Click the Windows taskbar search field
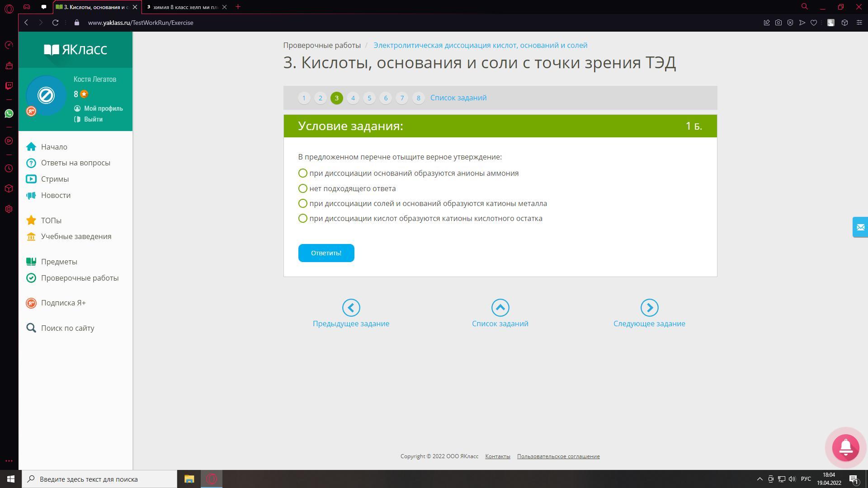This screenshot has width=868, height=488. tap(99, 479)
